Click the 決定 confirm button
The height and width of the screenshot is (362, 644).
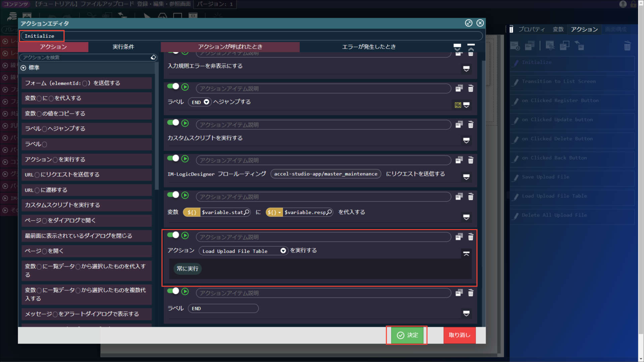pos(408,335)
